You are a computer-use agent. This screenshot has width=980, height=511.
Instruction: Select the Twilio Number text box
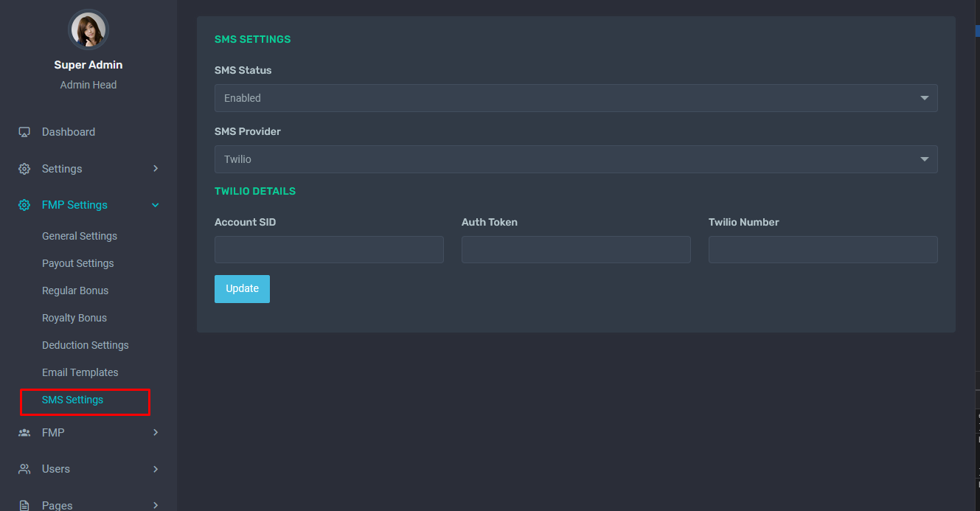tap(823, 250)
